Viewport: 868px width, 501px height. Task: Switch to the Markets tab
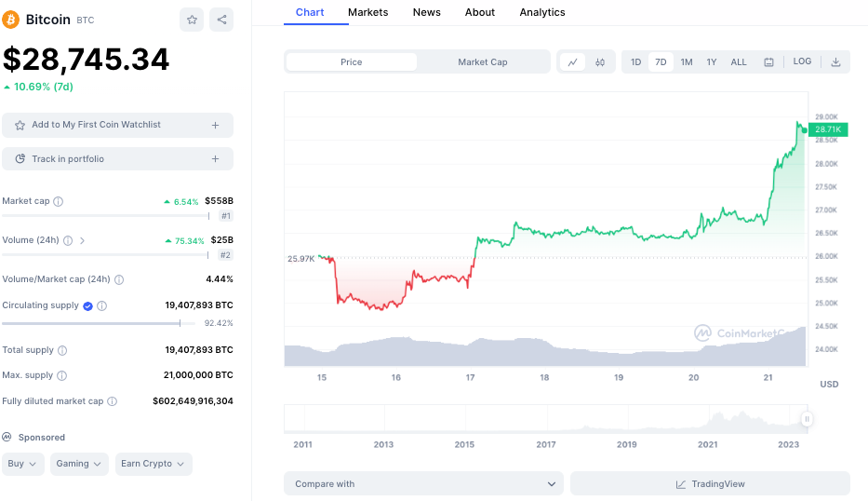click(368, 12)
